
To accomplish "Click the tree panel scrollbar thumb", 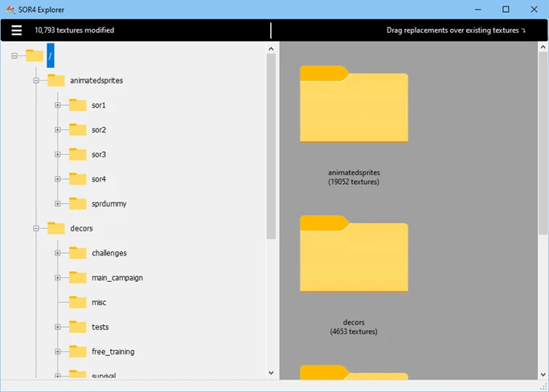I will click(271, 146).
